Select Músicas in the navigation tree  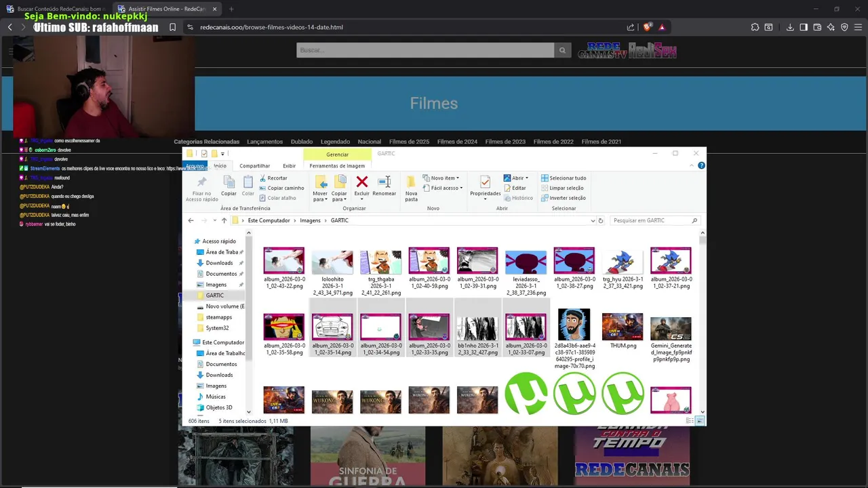coord(216,396)
